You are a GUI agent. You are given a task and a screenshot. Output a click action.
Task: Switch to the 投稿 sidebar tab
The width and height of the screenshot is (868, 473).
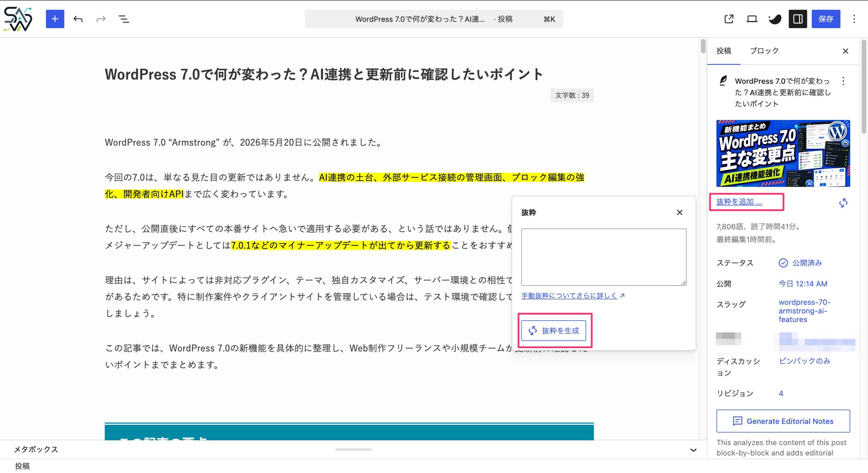pyautogui.click(x=724, y=51)
